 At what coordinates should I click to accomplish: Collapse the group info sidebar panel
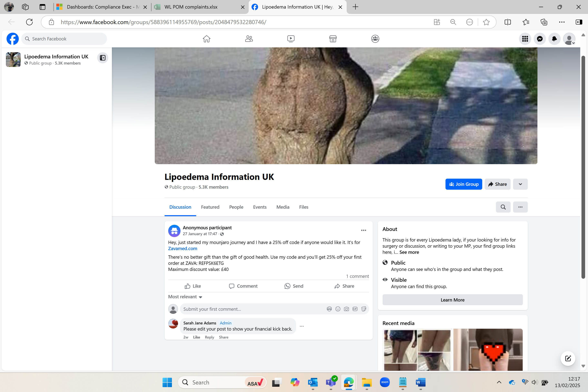coord(102,58)
